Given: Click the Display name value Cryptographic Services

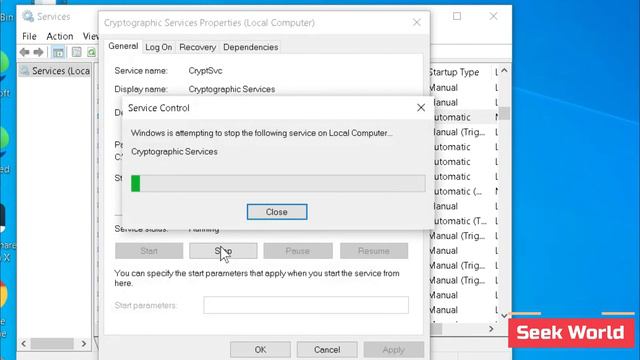Looking at the screenshot, I should (x=231, y=89).
